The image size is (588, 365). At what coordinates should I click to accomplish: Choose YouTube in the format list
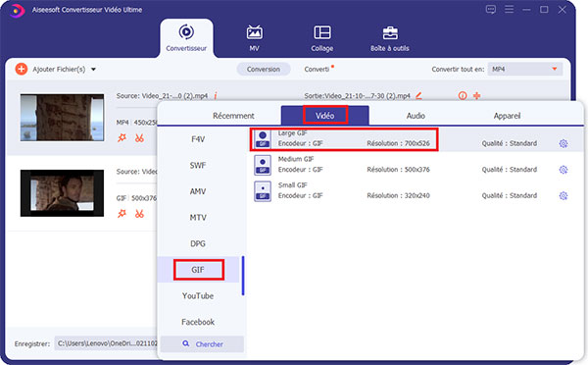198,296
